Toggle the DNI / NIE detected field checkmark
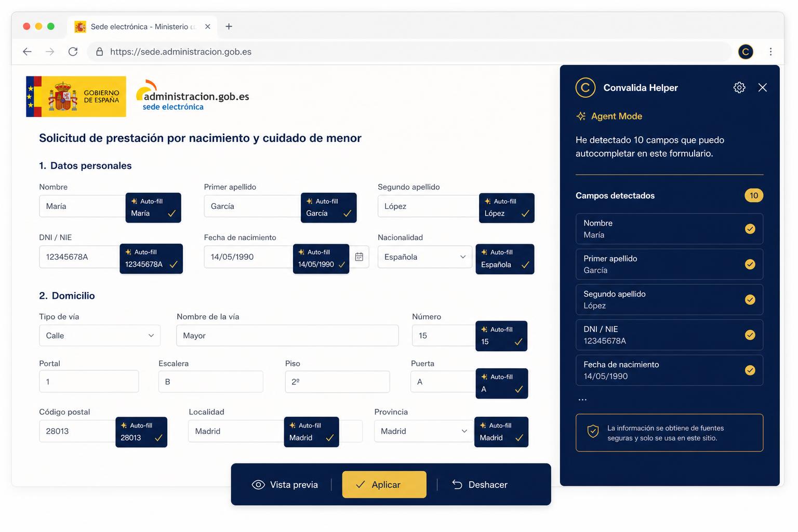Viewport: 798px width, 532px height. (x=750, y=335)
